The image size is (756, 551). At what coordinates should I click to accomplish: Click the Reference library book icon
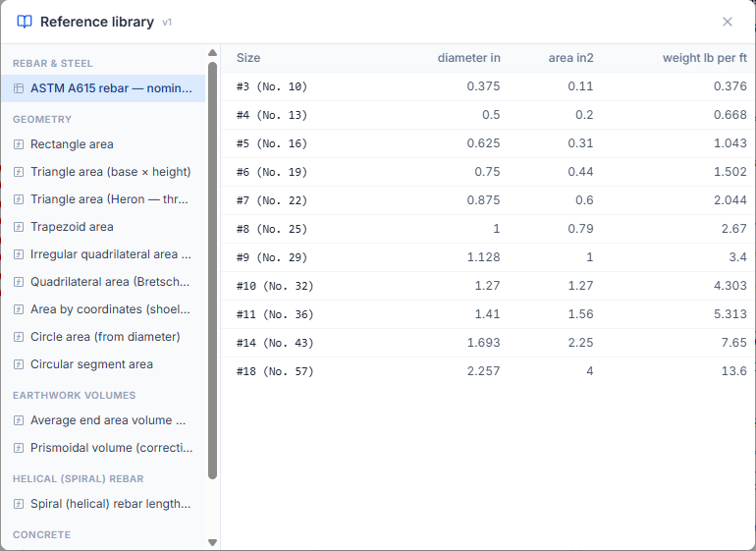25,22
